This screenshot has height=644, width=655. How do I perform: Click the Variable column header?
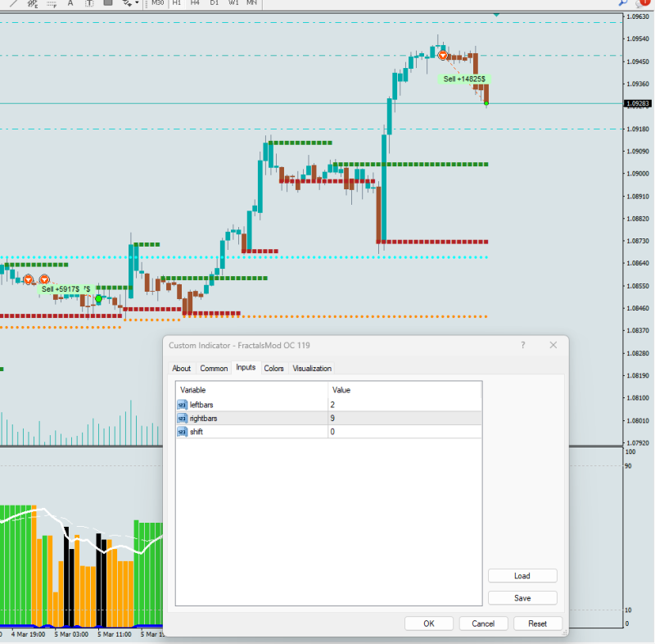coord(252,390)
